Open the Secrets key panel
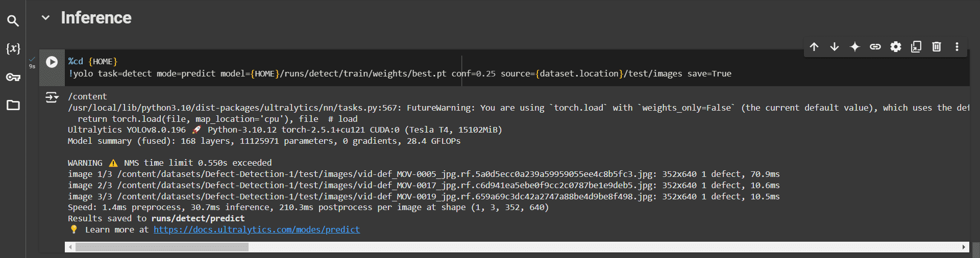Image resolution: width=980 pixels, height=258 pixels. click(13, 77)
